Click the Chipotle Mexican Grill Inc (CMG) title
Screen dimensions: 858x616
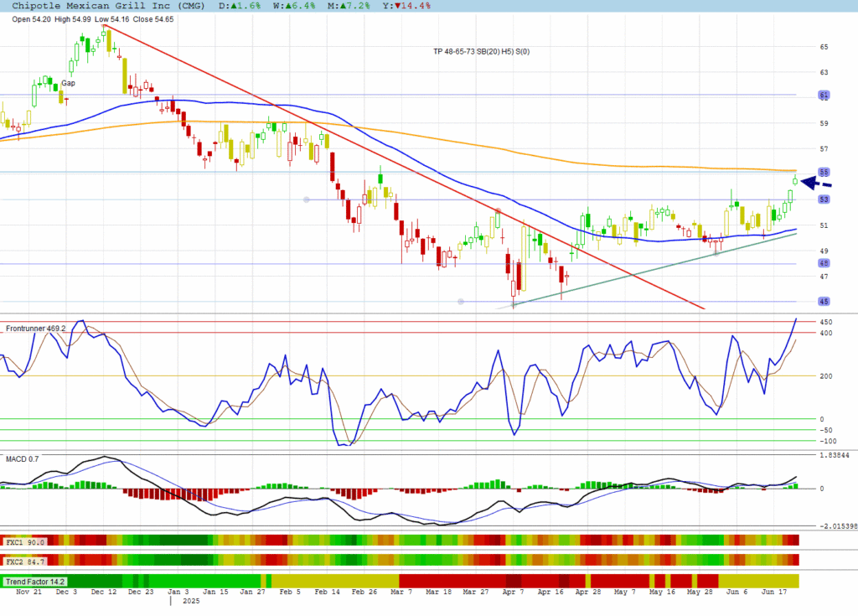pos(108,6)
